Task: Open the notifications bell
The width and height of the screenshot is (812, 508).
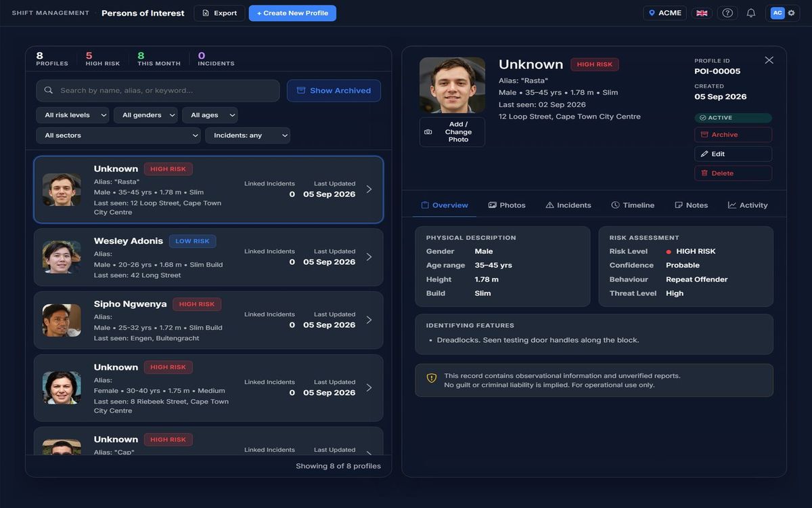Action: [751, 13]
